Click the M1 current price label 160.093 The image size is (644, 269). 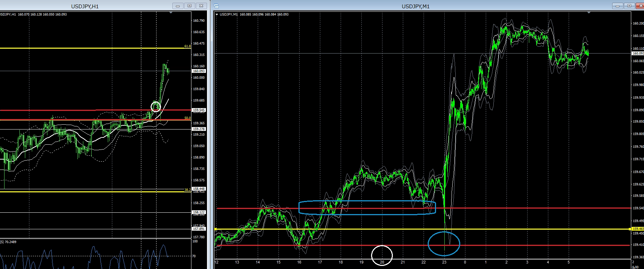click(638, 54)
